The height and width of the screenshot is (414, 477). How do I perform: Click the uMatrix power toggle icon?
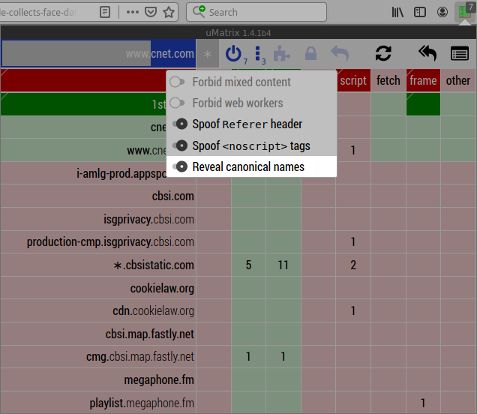tap(234, 54)
